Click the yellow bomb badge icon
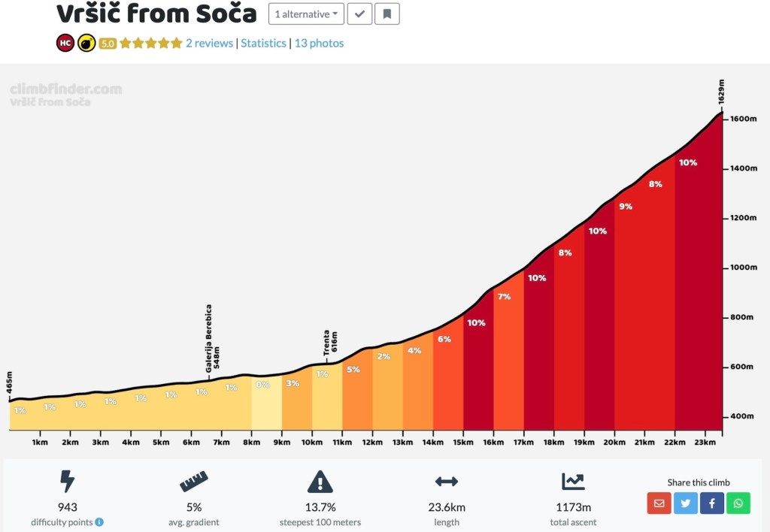The width and height of the screenshot is (770, 532). click(x=86, y=44)
